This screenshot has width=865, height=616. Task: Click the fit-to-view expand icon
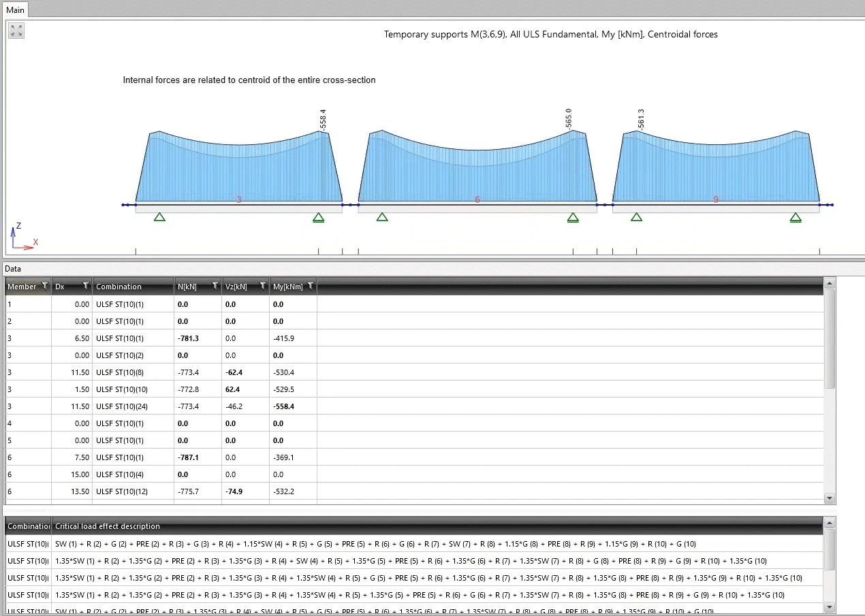(x=16, y=30)
